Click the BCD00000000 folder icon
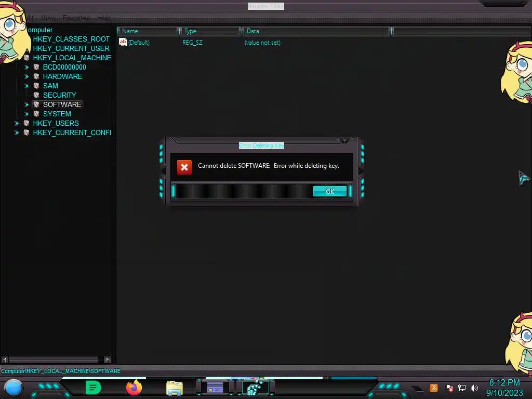The height and width of the screenshot is (399, 532). point(36,67)
